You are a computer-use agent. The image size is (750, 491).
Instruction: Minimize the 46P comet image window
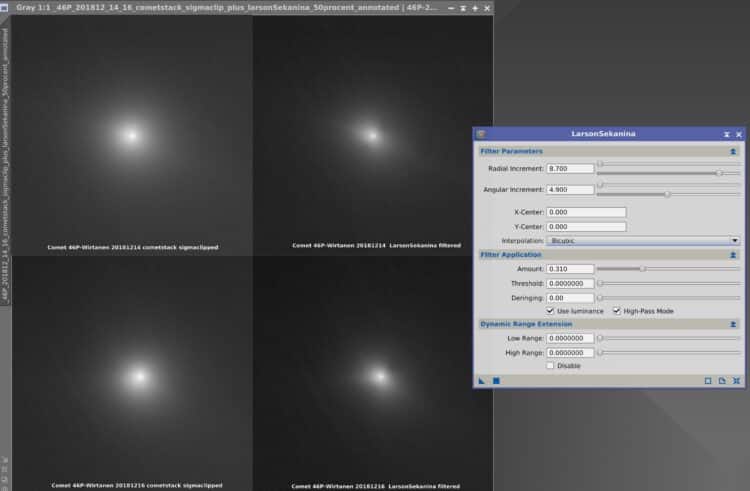click(x=451, y=8)
